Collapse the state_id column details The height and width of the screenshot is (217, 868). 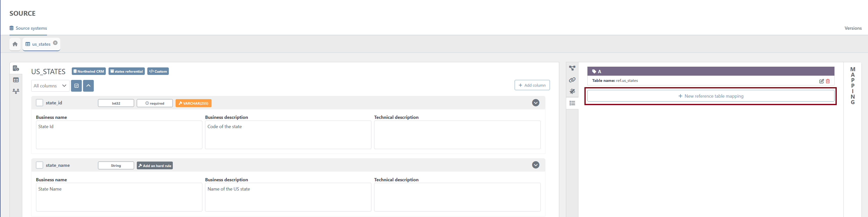tap(536, 103)
